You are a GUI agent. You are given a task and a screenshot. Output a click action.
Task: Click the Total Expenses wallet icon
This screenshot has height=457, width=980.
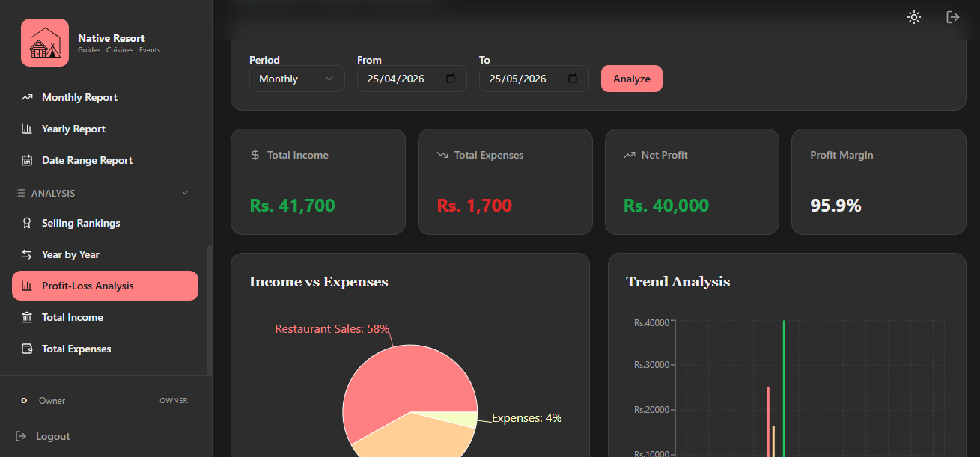[27, 349]
